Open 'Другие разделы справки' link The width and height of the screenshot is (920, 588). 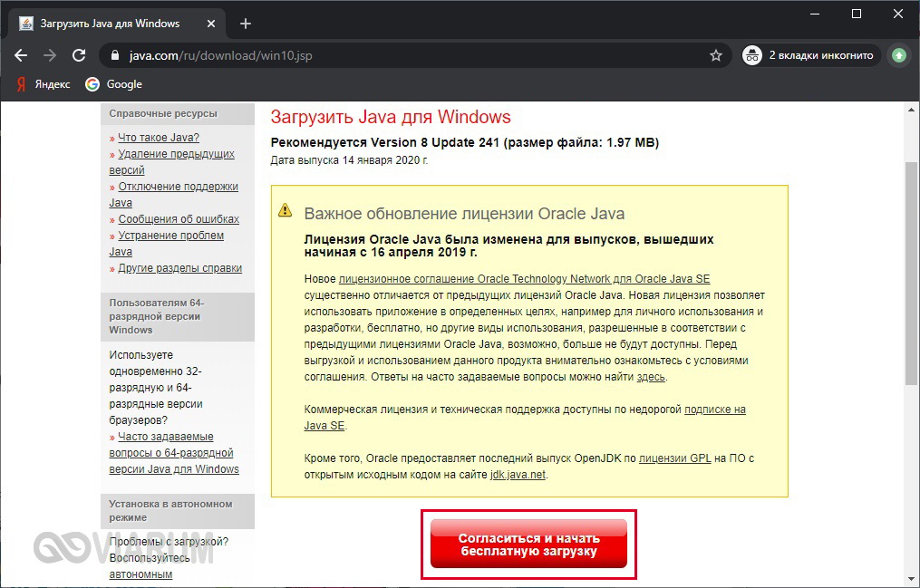click(179, 268)
